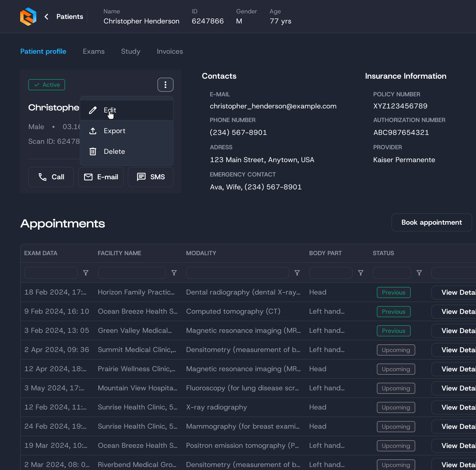The image size is (476, 470).
Task: Click the E-mail button
Action: pos(101,177)
